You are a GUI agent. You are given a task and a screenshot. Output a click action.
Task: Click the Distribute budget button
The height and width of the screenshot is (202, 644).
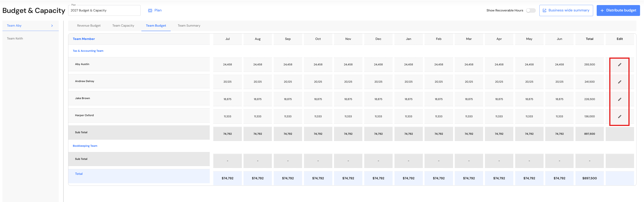point(618,10)
